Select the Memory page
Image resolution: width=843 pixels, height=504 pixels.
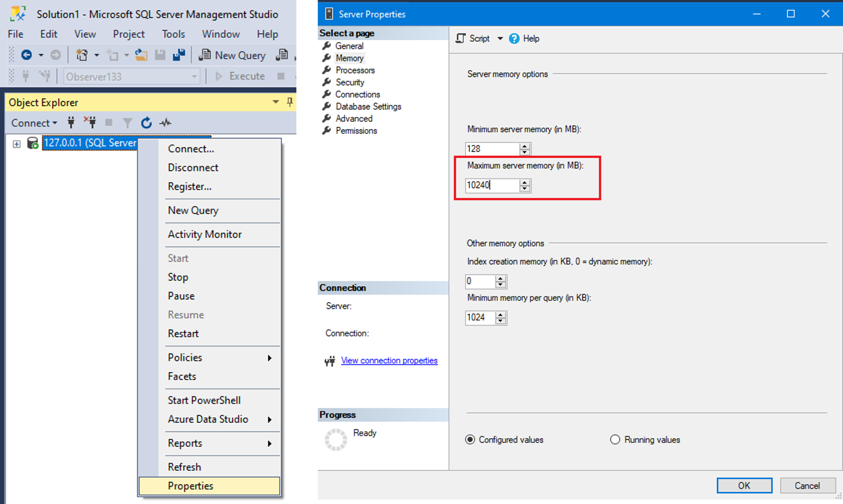tap(350, 58)
